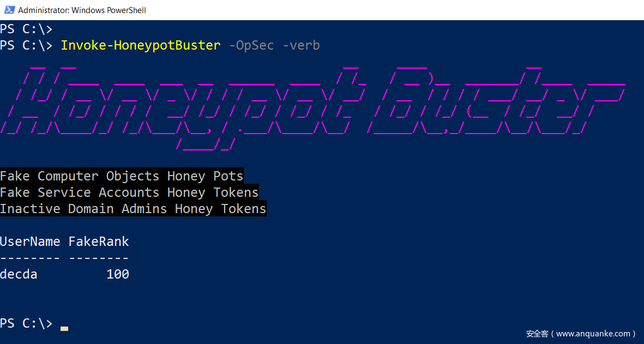This screenshot has height=344, width=644.
Task: Click the dashed separator under UserName
Action: click(x=30, y=258)
